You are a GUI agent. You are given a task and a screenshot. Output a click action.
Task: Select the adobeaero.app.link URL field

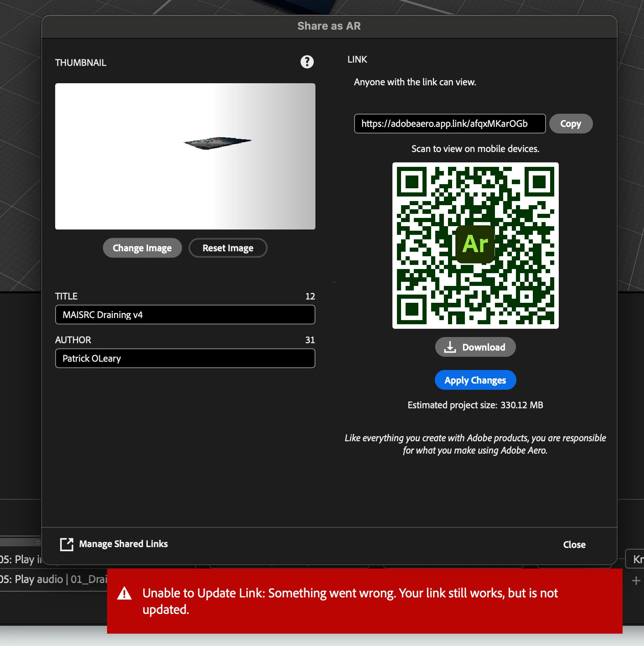[x=450, y=124]
